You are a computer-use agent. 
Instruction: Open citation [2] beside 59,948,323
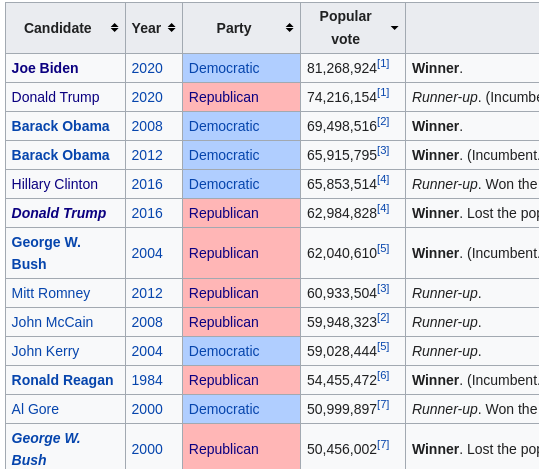click(x=383, y=318)
